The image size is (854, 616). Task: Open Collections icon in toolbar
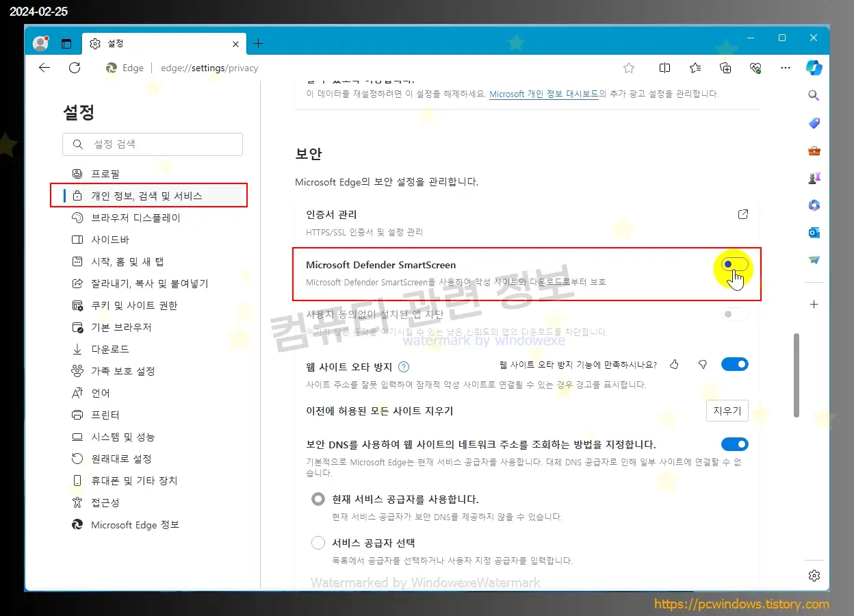(x=726, y=68)
